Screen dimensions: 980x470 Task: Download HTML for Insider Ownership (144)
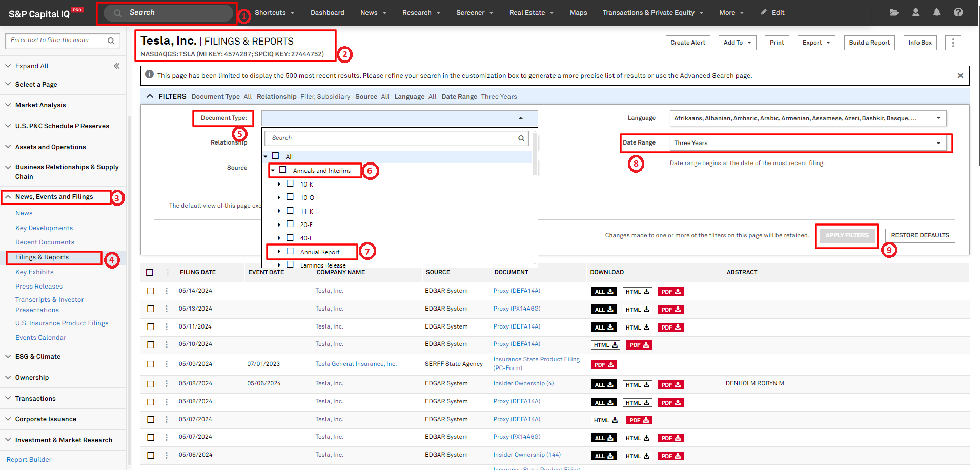(637, 456)
